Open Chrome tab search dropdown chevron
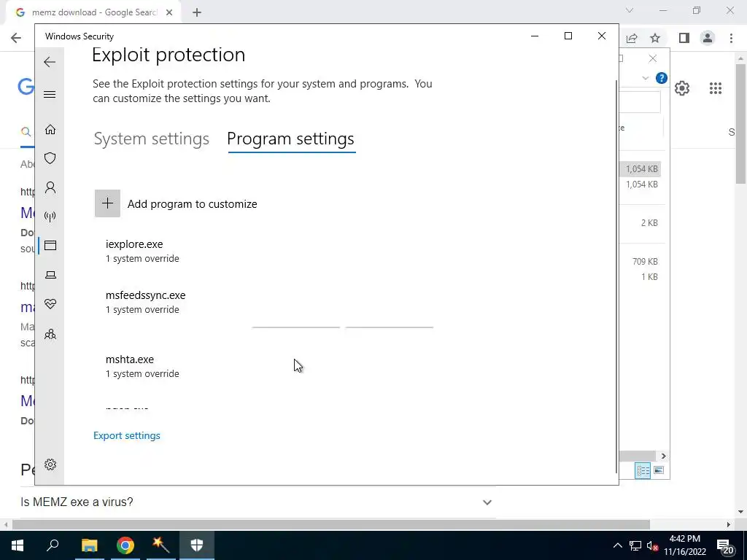Viewport: 747px width, 560px height. (x=630, y=10)
